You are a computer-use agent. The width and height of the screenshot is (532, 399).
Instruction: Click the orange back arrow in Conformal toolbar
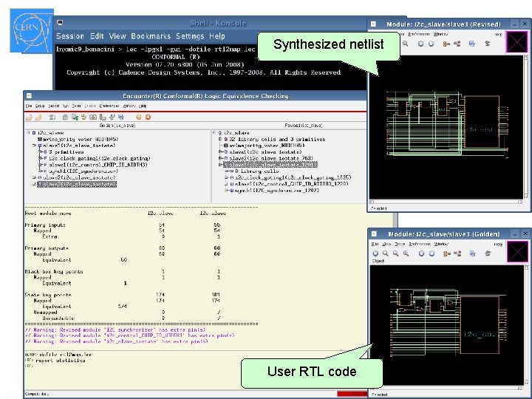[138, 117]
